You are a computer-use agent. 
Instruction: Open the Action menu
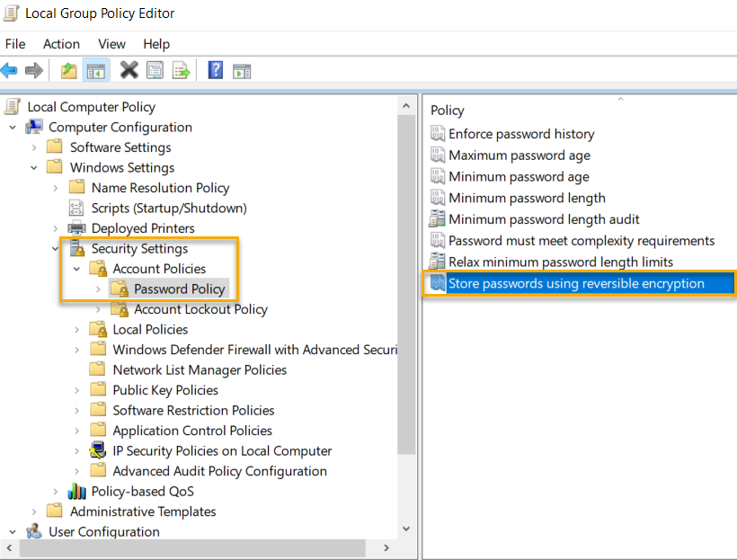coord(61,44)
